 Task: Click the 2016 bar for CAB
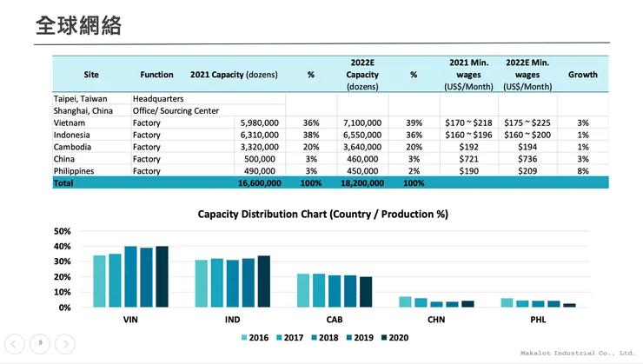[x=303, y=290]
